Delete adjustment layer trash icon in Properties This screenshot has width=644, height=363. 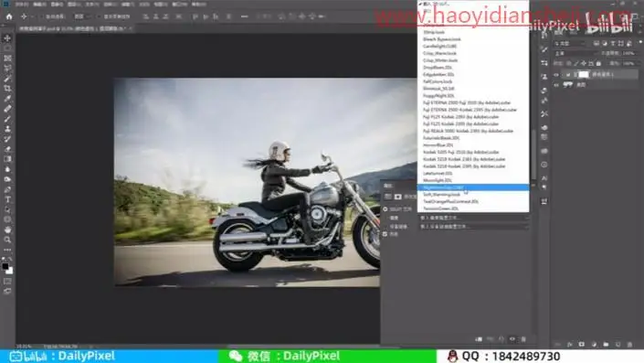click(x=523, y=339)
